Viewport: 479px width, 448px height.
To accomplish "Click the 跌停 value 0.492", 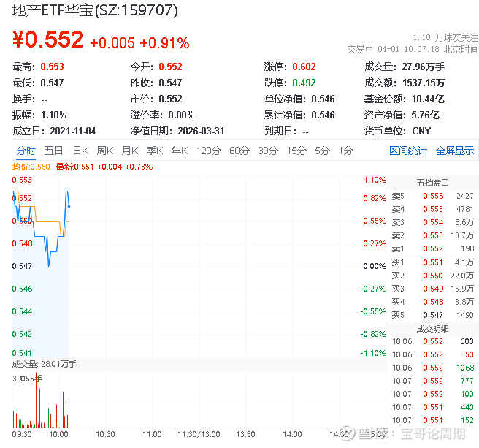I will point(304,83).
